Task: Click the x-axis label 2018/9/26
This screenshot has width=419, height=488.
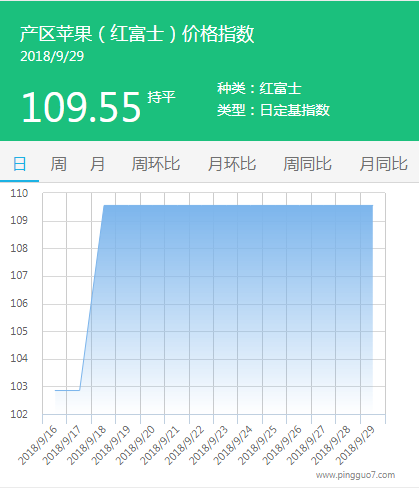Action: tap(282, 445)
